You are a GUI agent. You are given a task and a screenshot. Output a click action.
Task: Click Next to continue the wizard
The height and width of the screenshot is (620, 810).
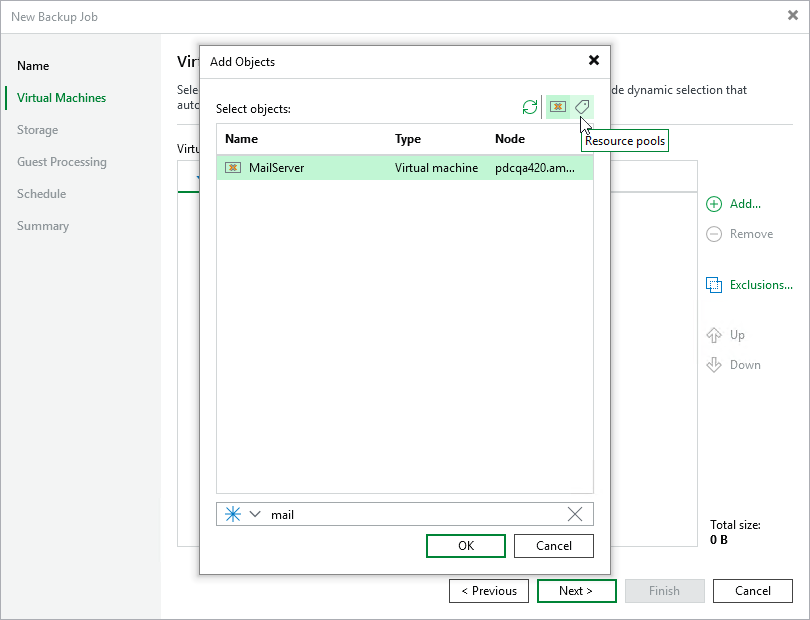576,590
